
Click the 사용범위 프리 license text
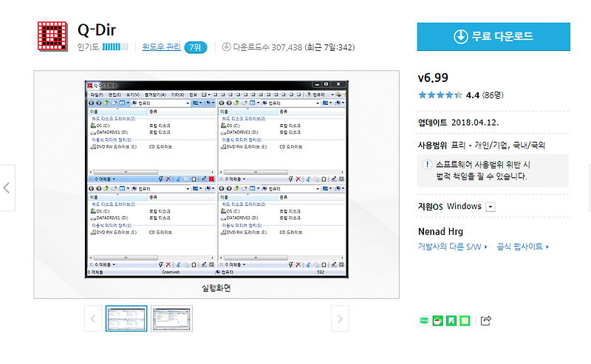tap(482, 145)
